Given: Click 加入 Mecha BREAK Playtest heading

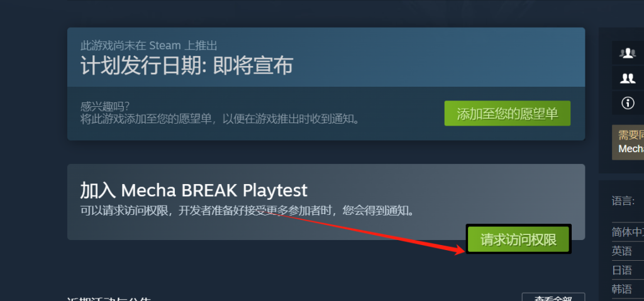Looking at the screenshot, I should (194, 190).
